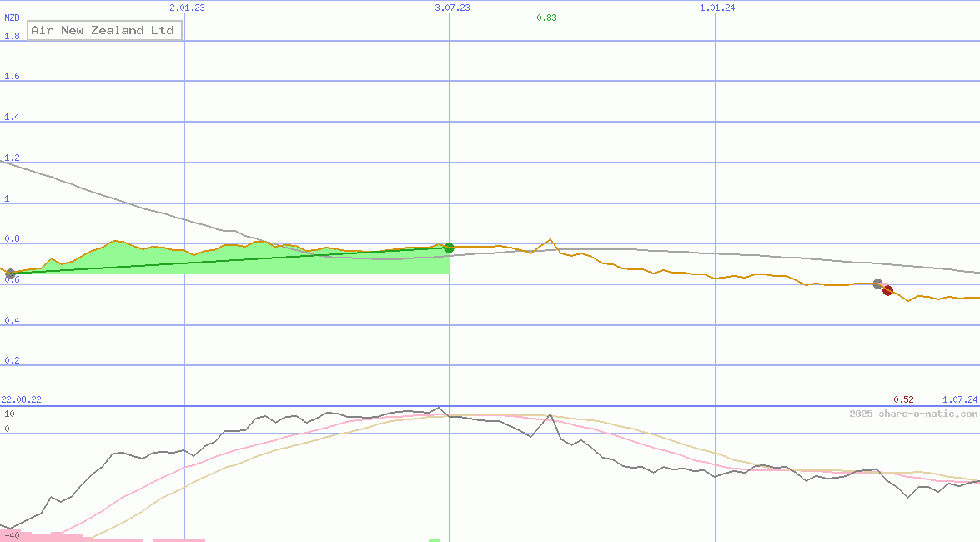Click the 1.01.24 date label
Viewport: 980px width, 542px height.
[x=717, y=8]
